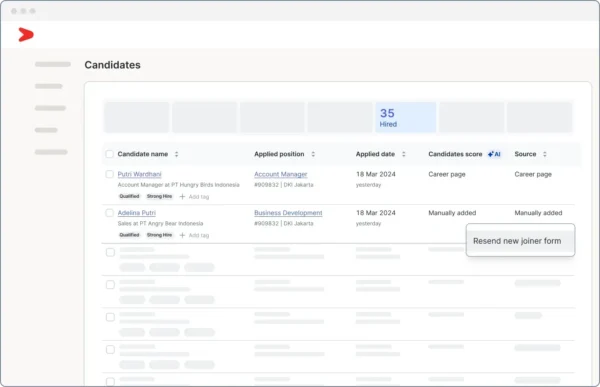Sort by Applied position arrows

pos(313,154)
